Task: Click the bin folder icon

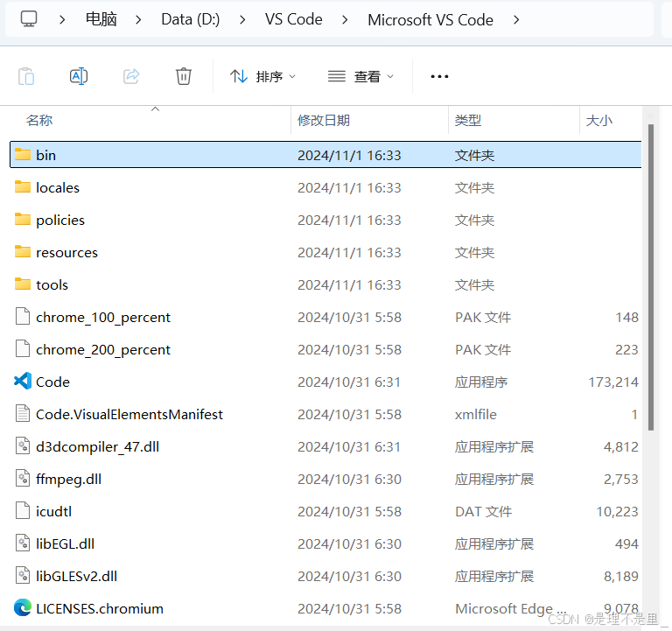Action: pos(23,154)
